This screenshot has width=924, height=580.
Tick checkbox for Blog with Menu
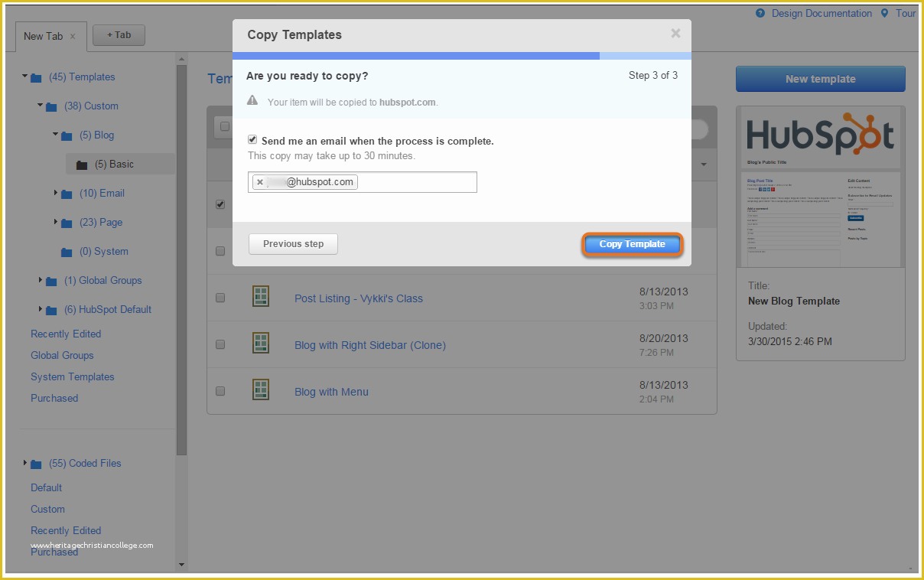[x=220, y=391]
